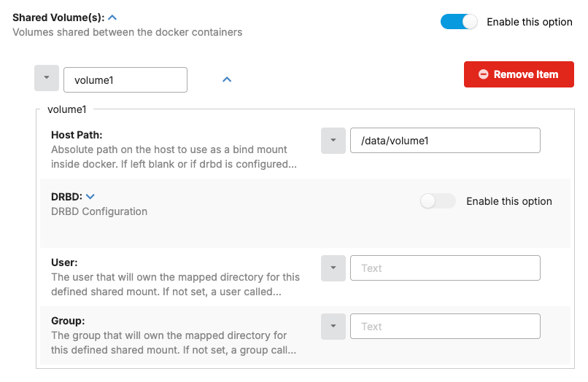
Task: Click the Group field description text
Action: click(x=174, y=343)
